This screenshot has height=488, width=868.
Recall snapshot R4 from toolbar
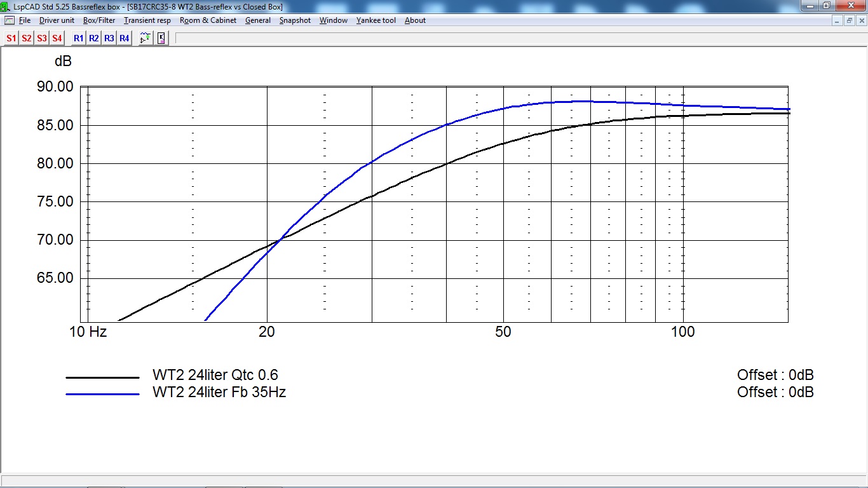(124, 38)
